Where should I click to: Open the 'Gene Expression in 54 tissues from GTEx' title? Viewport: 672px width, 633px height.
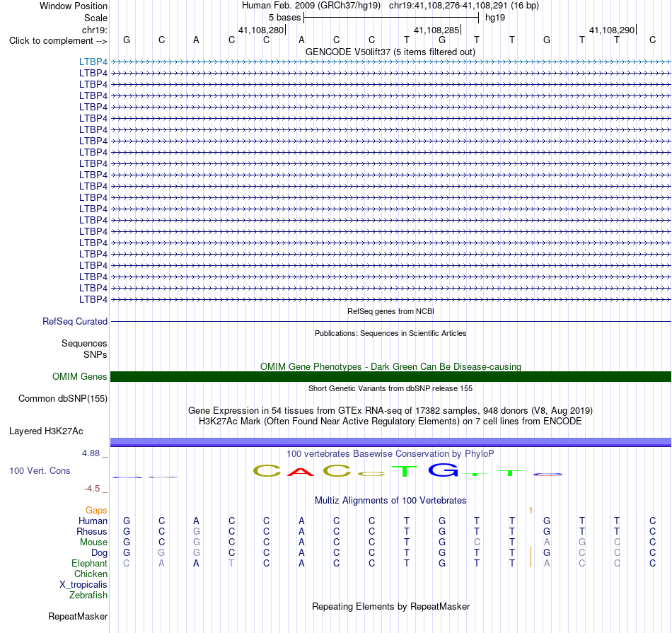pos(390,411)
